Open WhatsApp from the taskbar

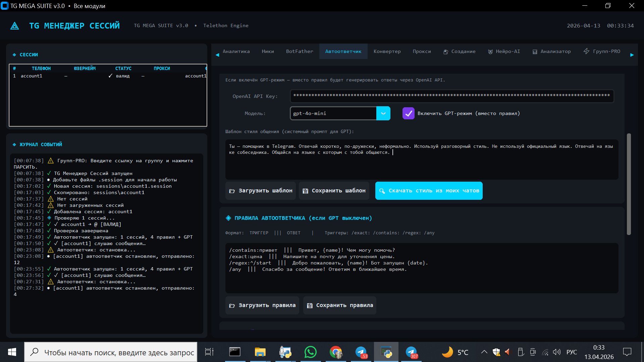pyautogui.click(x=310, y=352)
